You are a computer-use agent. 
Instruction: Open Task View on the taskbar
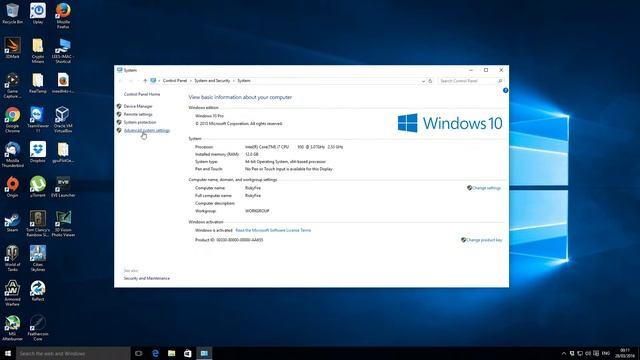click(x=139, y=353)
